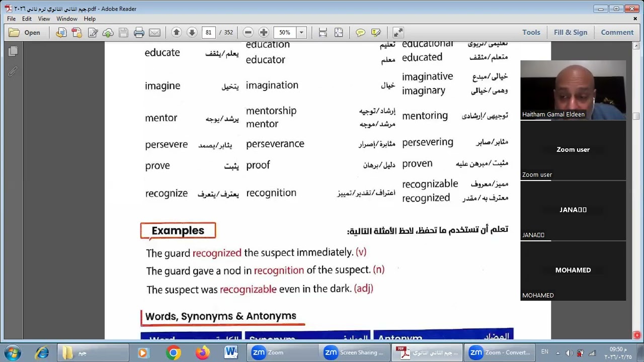Select the MOHAMED participant tile

[x=573, y=270]
